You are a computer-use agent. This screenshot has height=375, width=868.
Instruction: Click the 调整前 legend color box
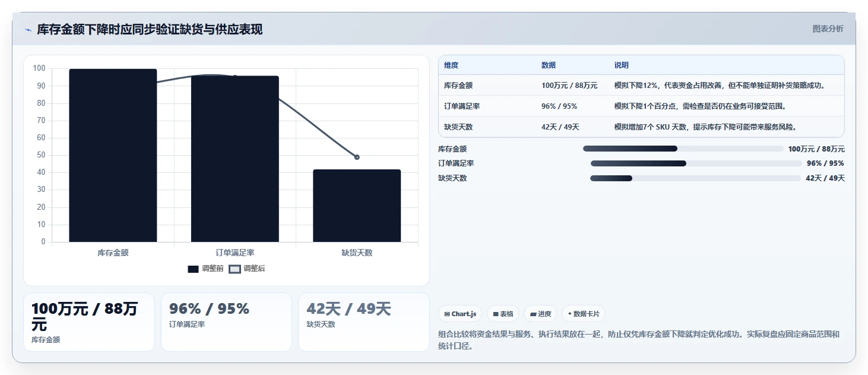pyautogui.click(x=193, y=269)
